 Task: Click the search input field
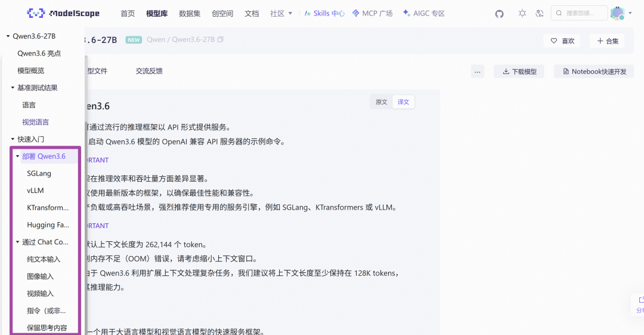pyautogui.click(x=579, y=13)
